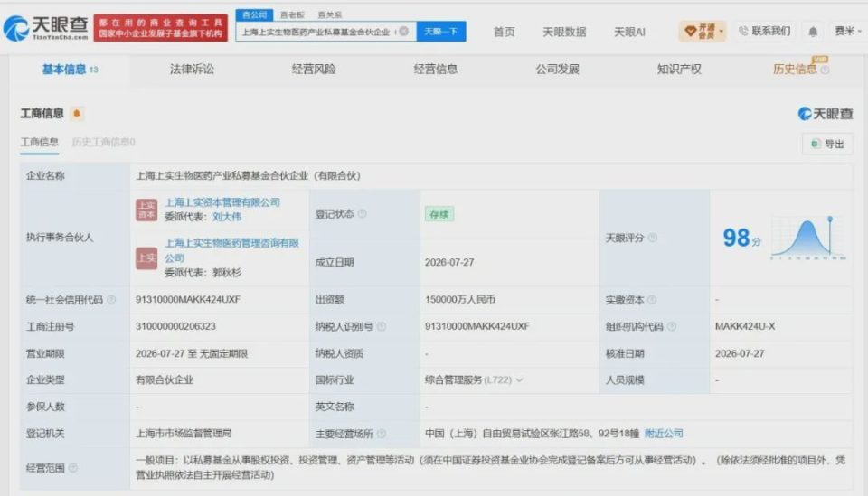Open the 天眼数据 navigation link
868x496 pixels.
[x=564, y=32]
